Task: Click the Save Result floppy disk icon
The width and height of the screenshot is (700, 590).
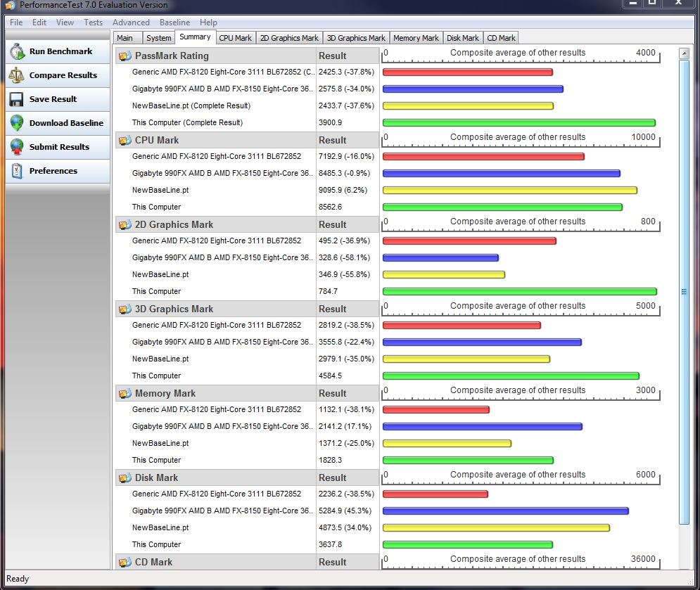Action: pos(16,99)
